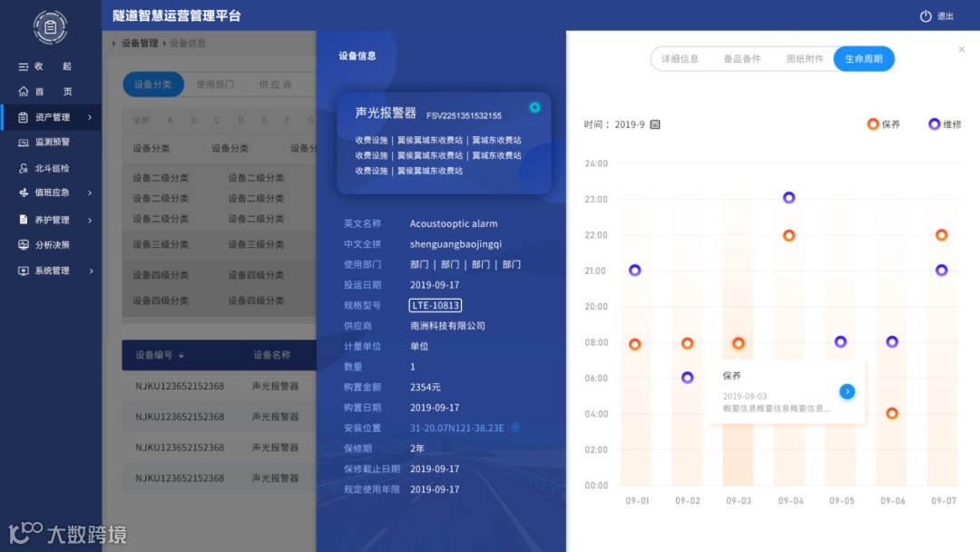This screenshot has height=552, width=980.
Task: Select the 09-06 08:00 维修 marker
Action: point(892,341)
